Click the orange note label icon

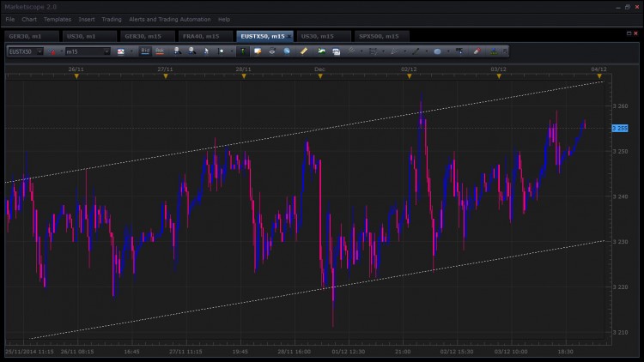tap(258, 51)
